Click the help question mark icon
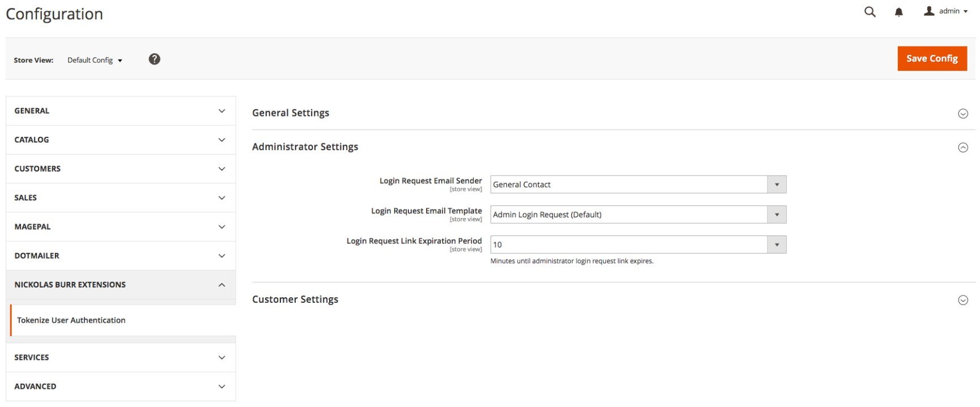980x407 pixels. click(154, 59)
